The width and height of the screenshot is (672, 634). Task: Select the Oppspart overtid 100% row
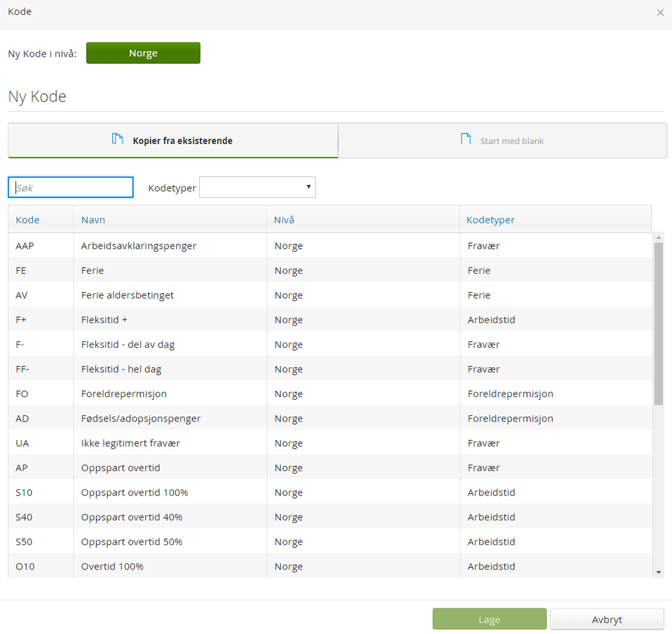330,492
